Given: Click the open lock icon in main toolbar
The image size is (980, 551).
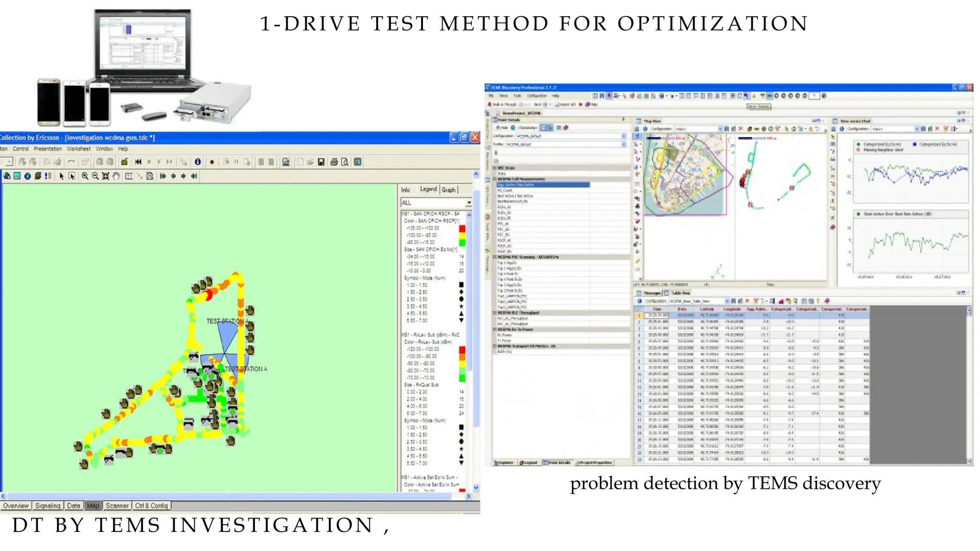Looking at the screenshot, I should click(124, 162).
